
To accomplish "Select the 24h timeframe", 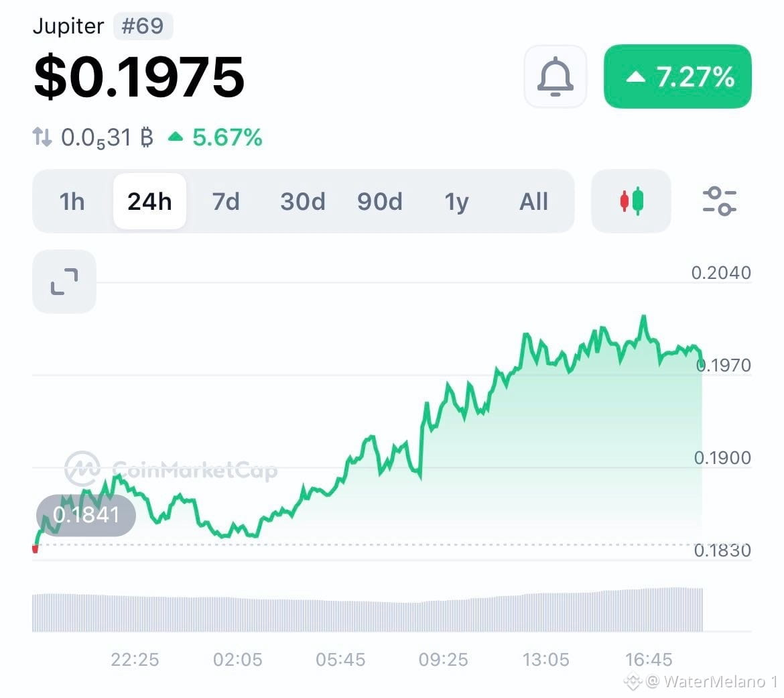I will tap(149, 201).
